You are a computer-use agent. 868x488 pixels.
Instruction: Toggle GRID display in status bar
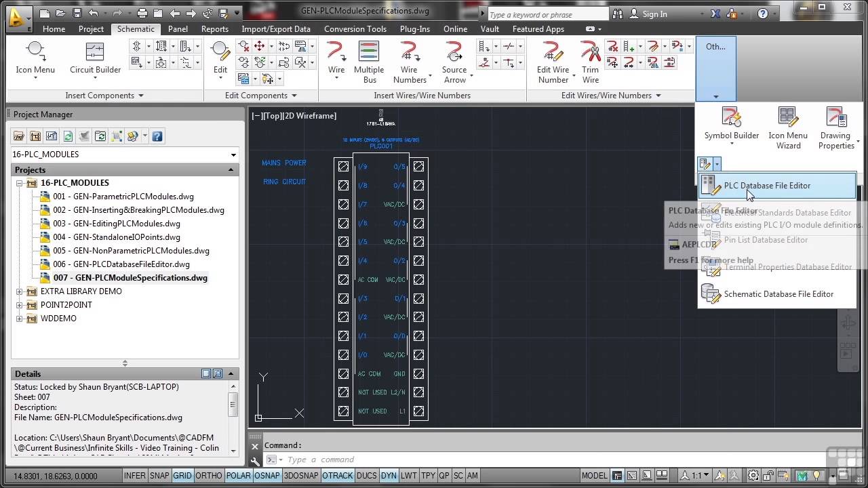coord(182,476)
